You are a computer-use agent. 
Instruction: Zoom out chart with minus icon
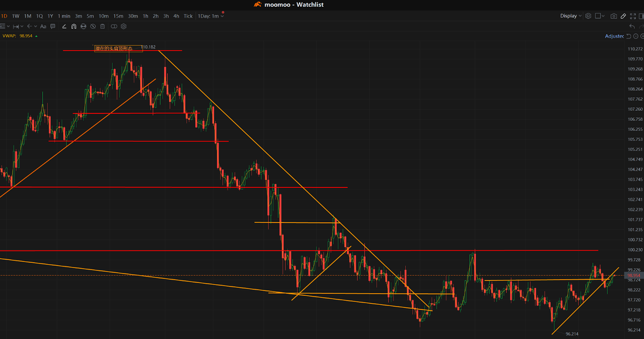click(636, 36)
